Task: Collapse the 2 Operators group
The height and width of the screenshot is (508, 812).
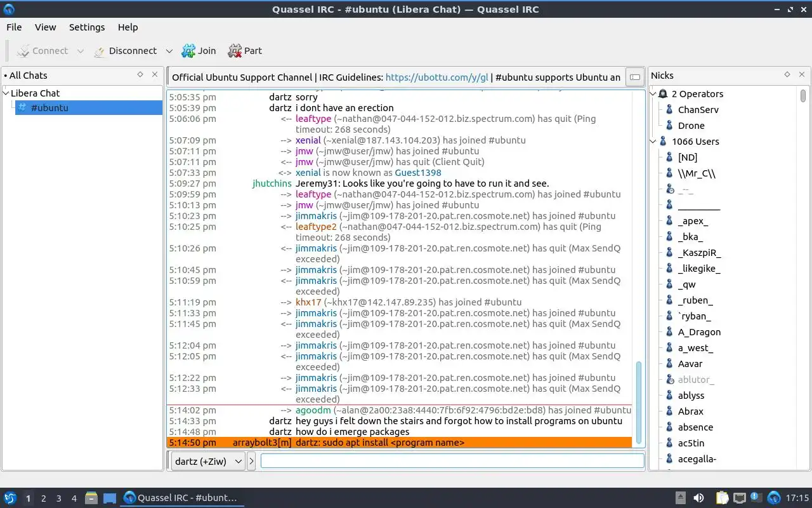Action: (654, 94)
